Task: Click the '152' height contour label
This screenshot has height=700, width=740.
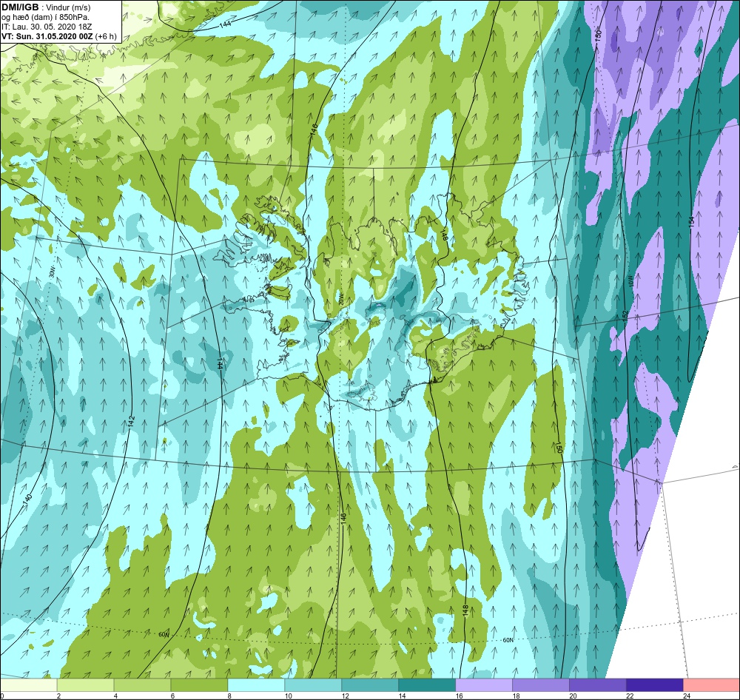Action: pyautogui.click(x=625, y=314)
